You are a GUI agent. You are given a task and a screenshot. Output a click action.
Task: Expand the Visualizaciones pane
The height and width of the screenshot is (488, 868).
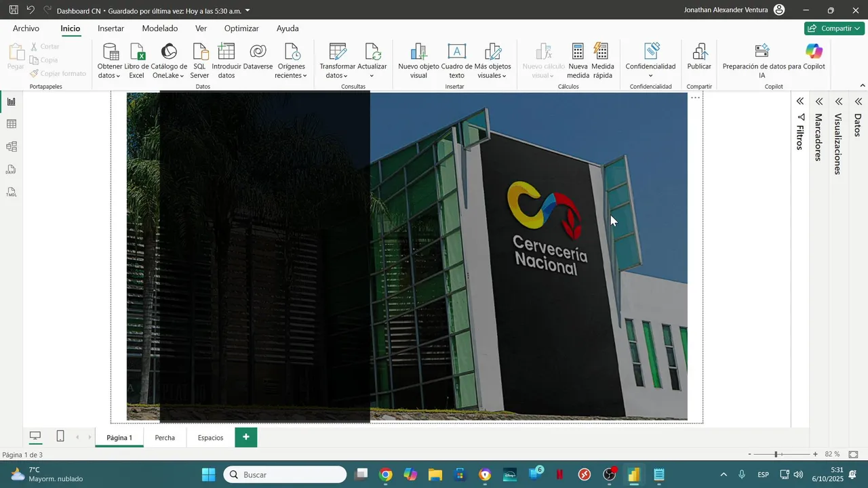[x=839, y=102]
